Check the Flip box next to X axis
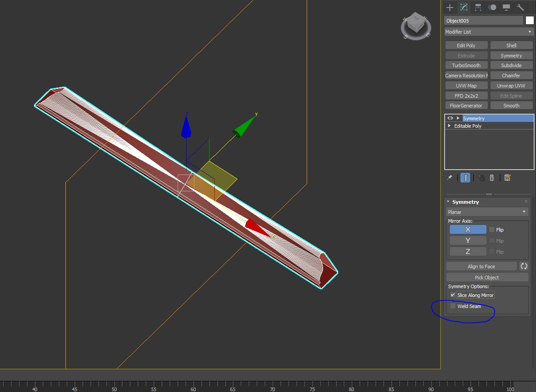The width and height of the screenshot is (536, 392). (x=491, y=229)
